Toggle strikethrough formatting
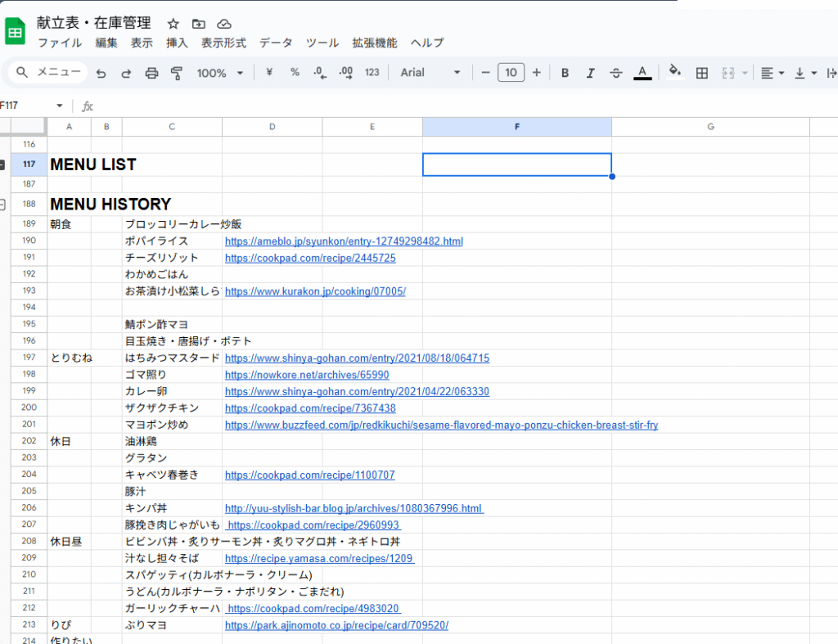Viewport: 838px width, 644px height. pyautogui.click(x=615, y=73)
